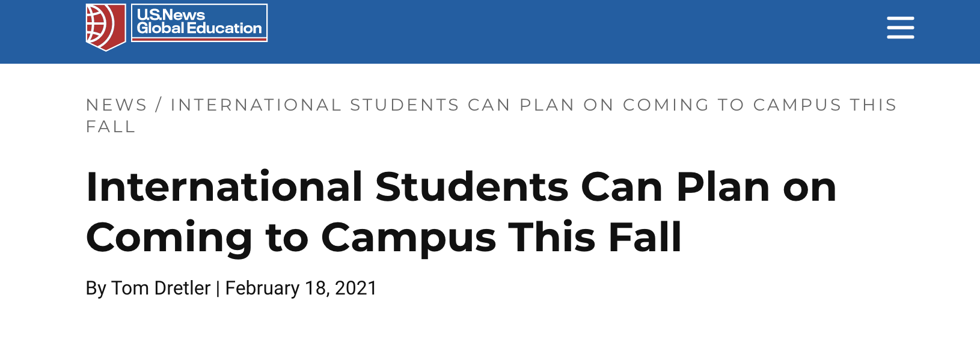Viewport: 980px width, 345px height.
Task: Click the February 18, 2021 date
Action: tap(301, 288)
